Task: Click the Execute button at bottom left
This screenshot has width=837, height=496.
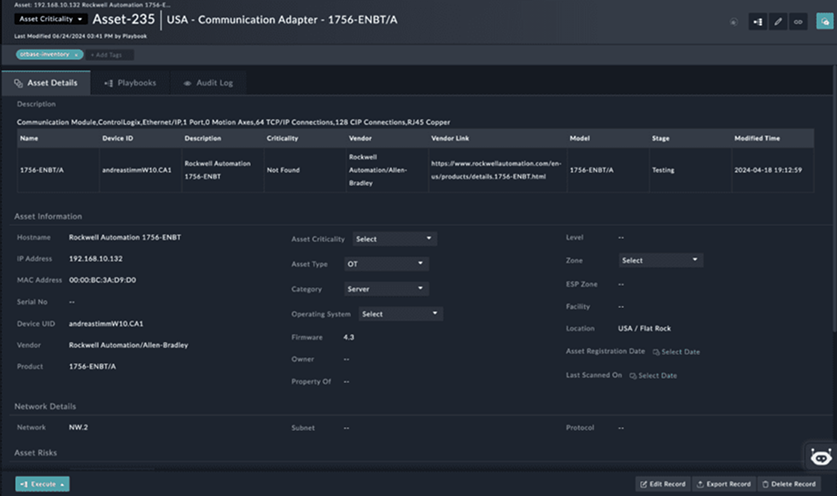Action: click(x=42, y=484)
